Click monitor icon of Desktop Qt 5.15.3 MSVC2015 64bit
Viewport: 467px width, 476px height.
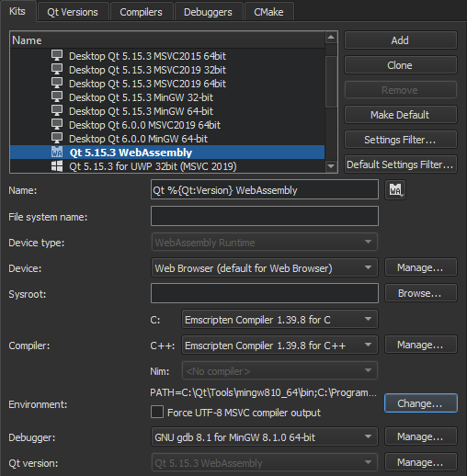(x=57, y=56)
